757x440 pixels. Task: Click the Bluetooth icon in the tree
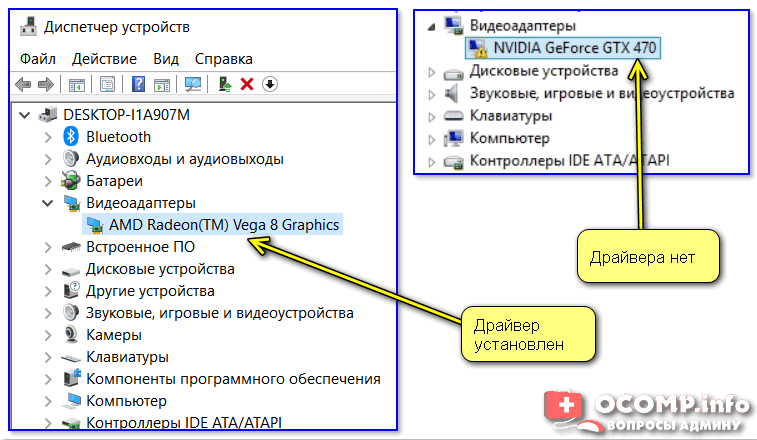point(70,137)
